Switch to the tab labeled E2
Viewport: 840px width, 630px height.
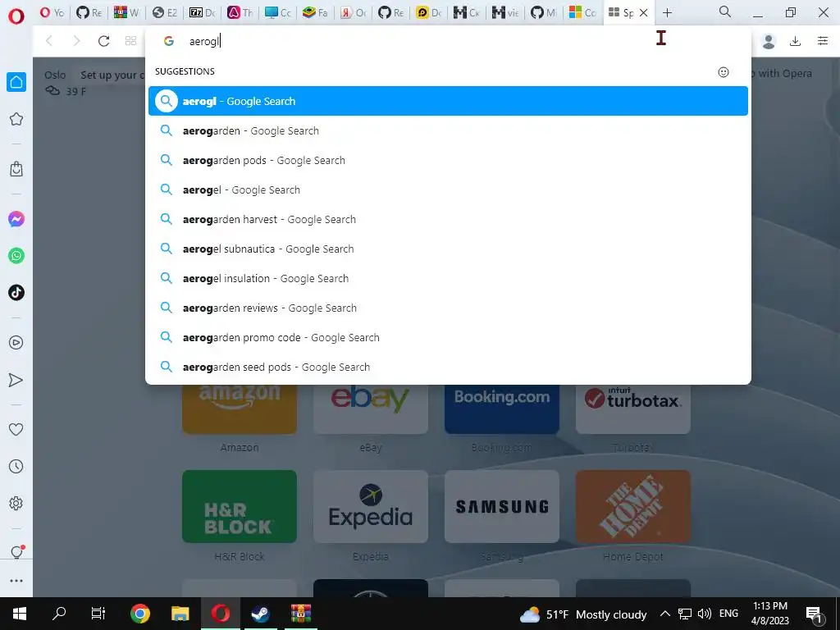click(164, 12)
